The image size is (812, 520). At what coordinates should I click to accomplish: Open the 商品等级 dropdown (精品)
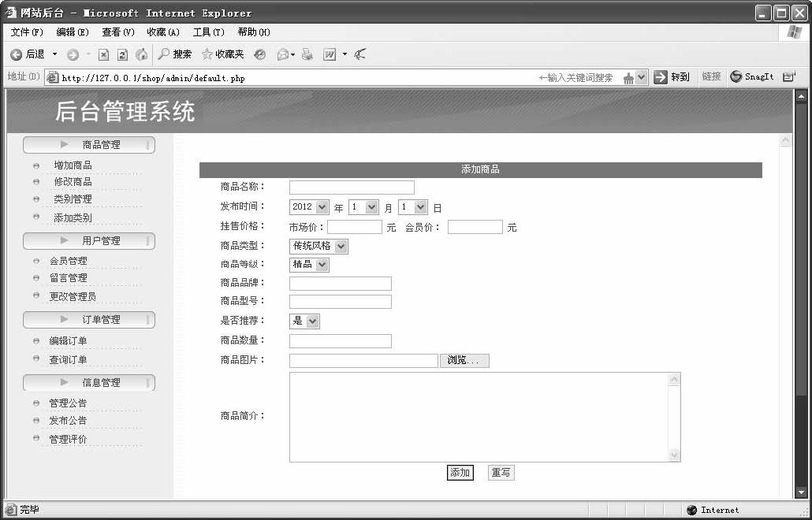point(309,265)
